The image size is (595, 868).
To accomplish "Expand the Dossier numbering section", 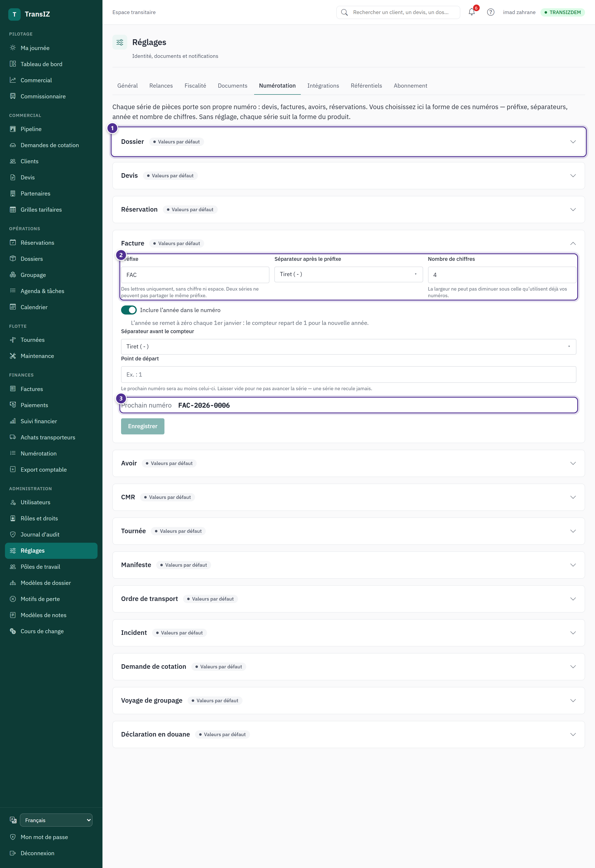I will 348,142.
